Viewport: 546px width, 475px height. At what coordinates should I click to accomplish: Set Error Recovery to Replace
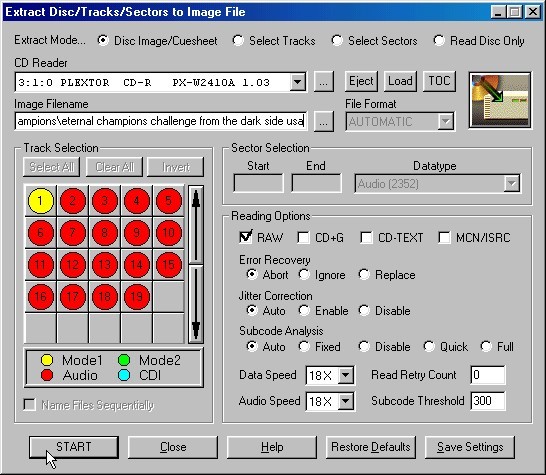(364, 274)
